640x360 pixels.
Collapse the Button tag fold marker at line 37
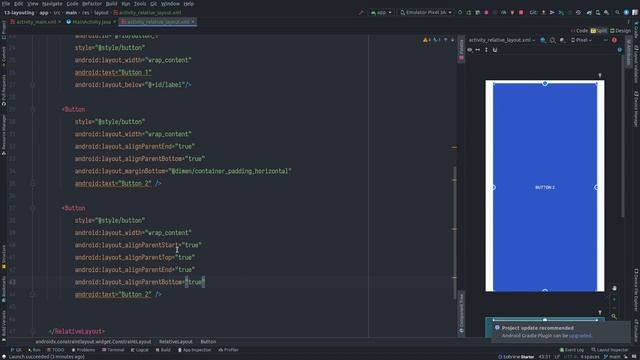(33, 208)
